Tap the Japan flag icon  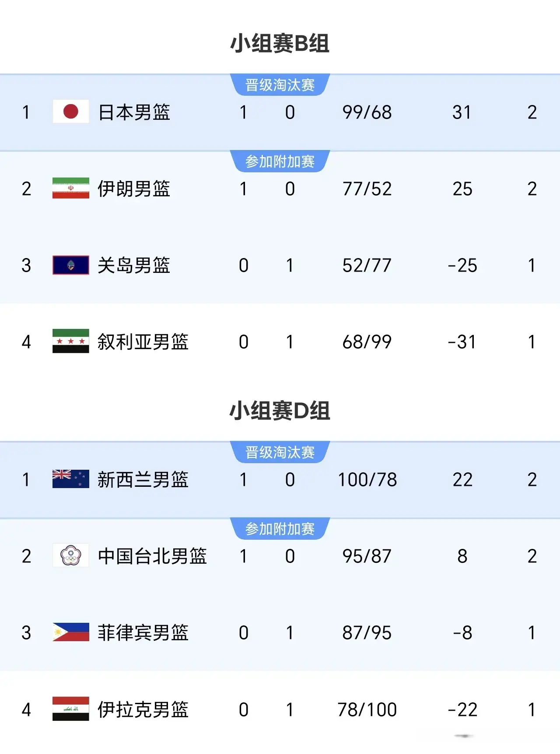pyautogui.click(x=70, y=112)
